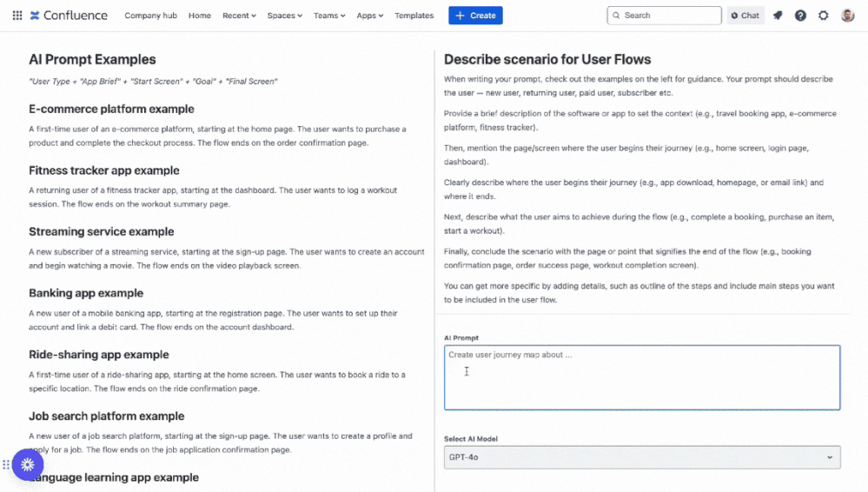Open the Settings gear icon
Viewport: 868px width, 492px height.
[824, 16]
